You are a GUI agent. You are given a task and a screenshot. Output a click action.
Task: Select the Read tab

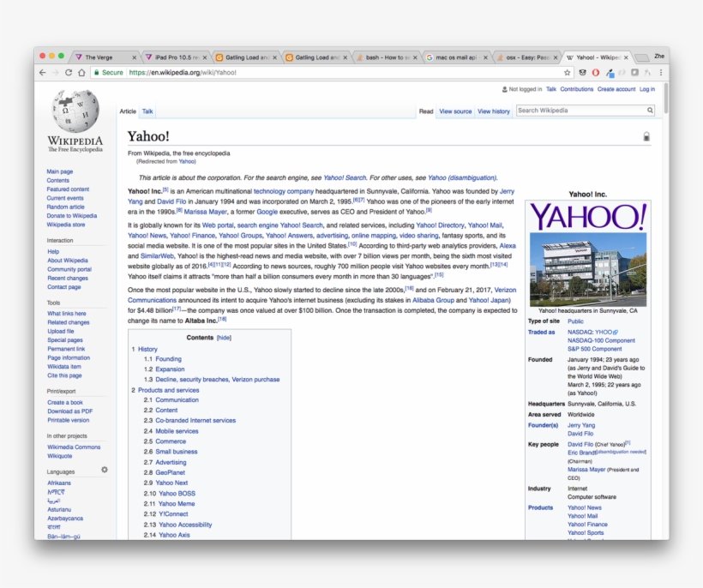(x=426, y=111)
